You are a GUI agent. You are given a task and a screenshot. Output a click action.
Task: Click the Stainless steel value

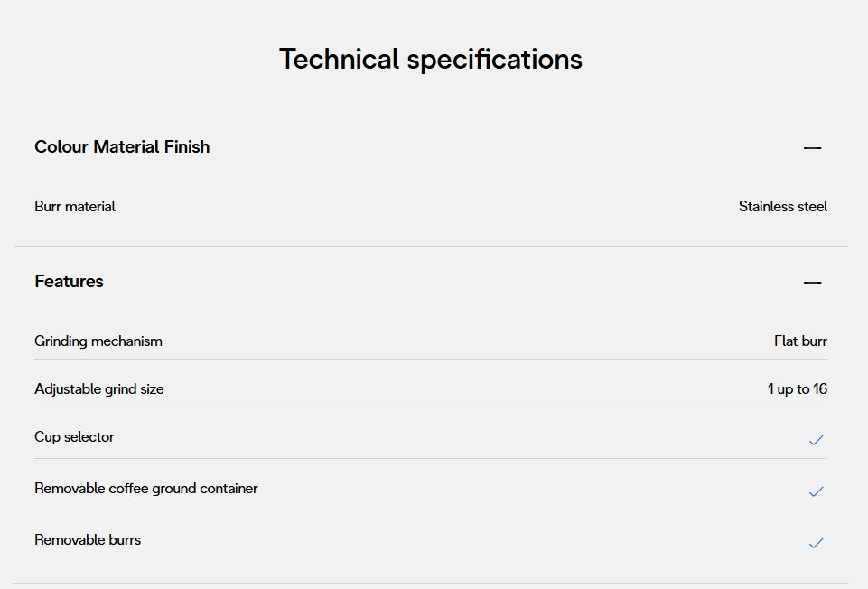click(782, 206)
